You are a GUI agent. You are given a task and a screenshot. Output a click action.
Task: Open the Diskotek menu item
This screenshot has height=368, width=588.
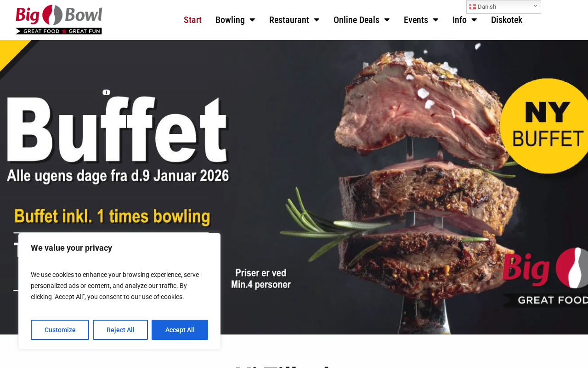[507, 20]
